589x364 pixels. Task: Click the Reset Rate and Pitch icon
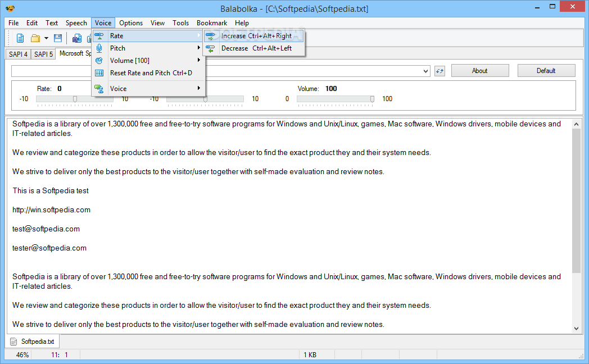coord(99,73)
